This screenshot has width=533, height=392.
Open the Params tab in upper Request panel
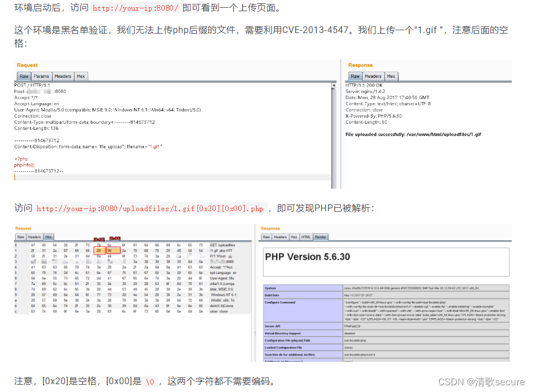pos(41,76)
